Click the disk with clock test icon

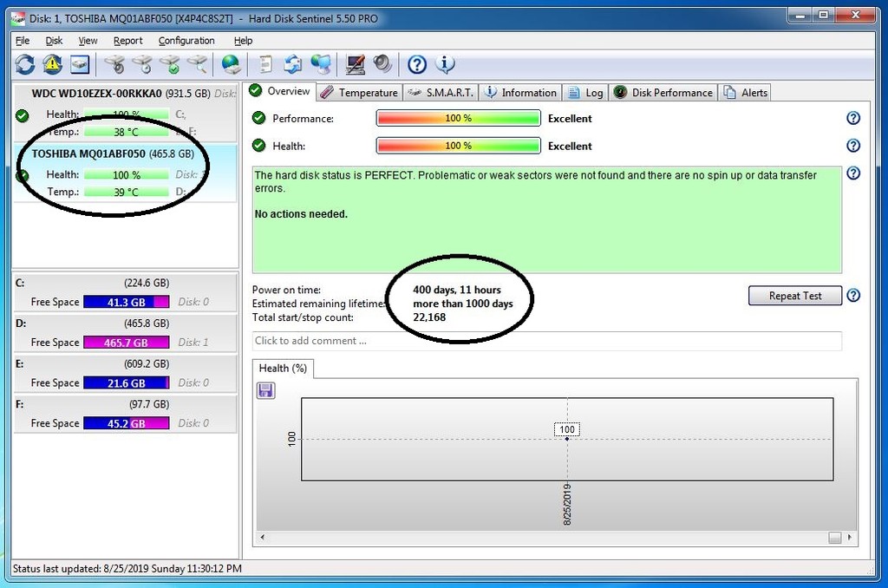tap(142, 64)
